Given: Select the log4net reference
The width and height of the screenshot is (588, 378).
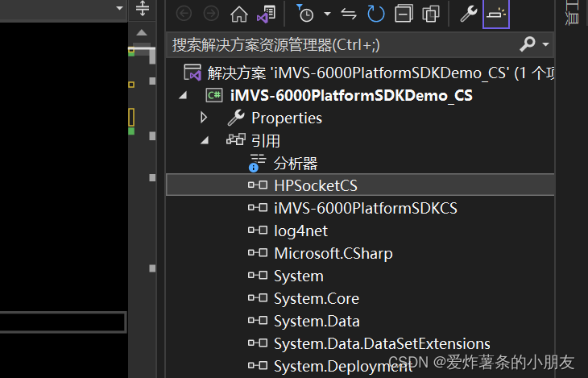Looking at the screenshot, I should 300,231.
